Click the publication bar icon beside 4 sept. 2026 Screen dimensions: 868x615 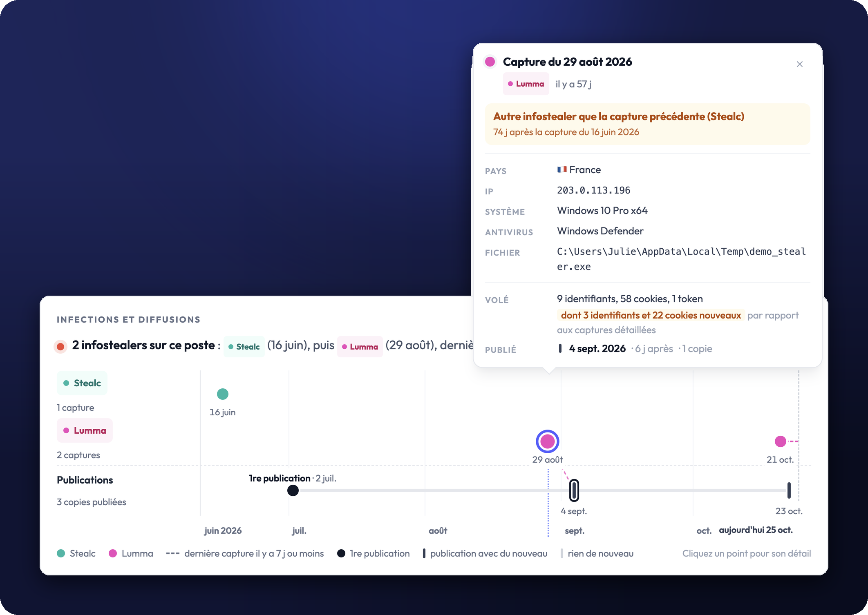560,348
